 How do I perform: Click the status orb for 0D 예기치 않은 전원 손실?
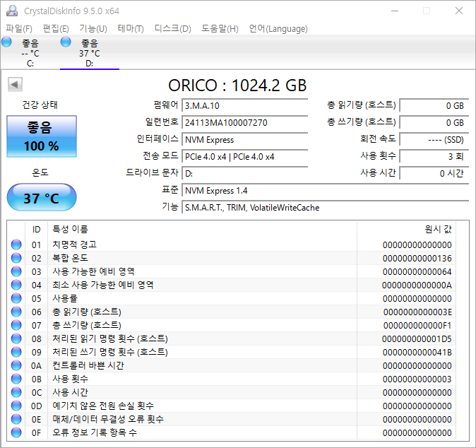pos(16,406)
